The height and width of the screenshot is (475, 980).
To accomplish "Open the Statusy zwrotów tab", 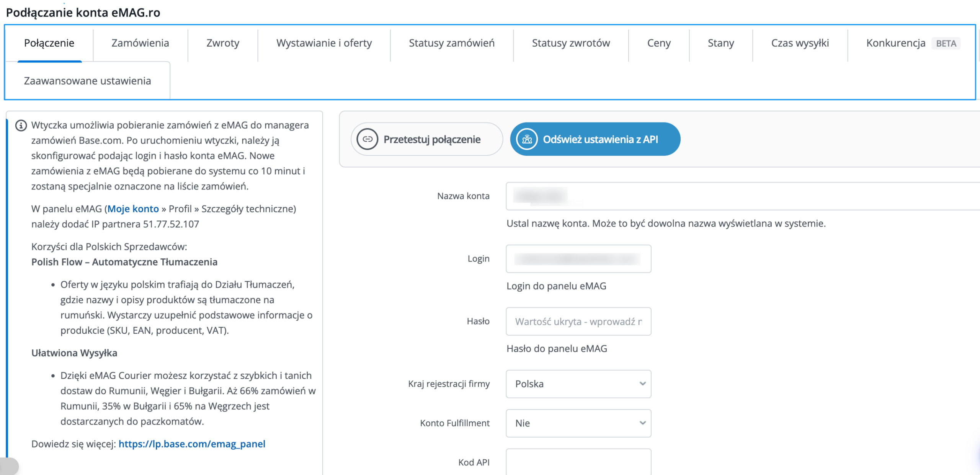I will coord(571,43).
